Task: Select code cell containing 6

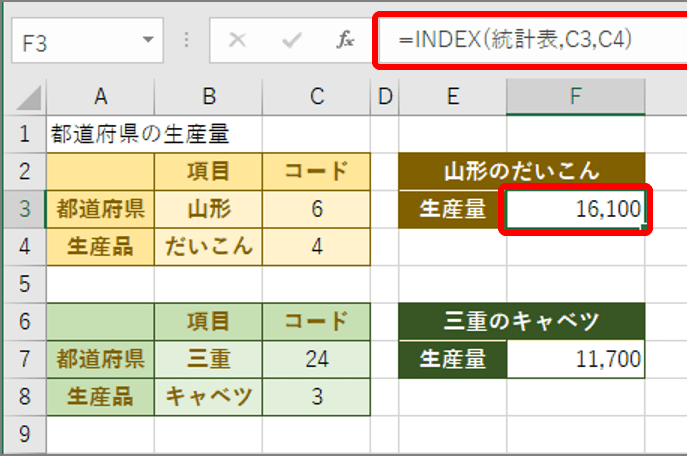Action: (x=316, y=209)
